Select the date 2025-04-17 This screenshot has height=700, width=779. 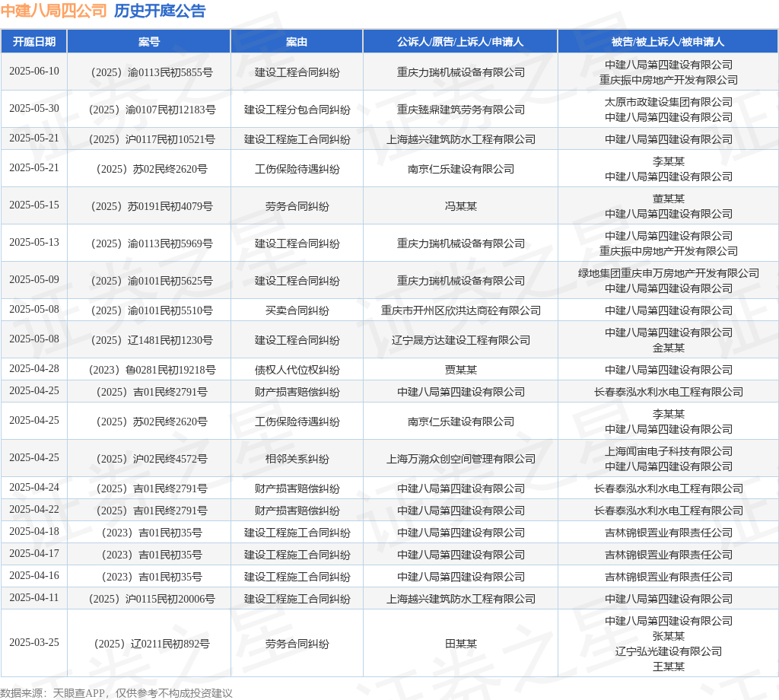coord(33,553)
